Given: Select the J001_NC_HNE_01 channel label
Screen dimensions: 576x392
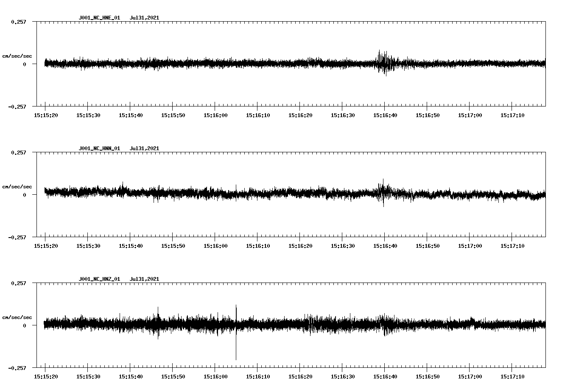Looking at the screenshot, I should (x=99, y=18).
